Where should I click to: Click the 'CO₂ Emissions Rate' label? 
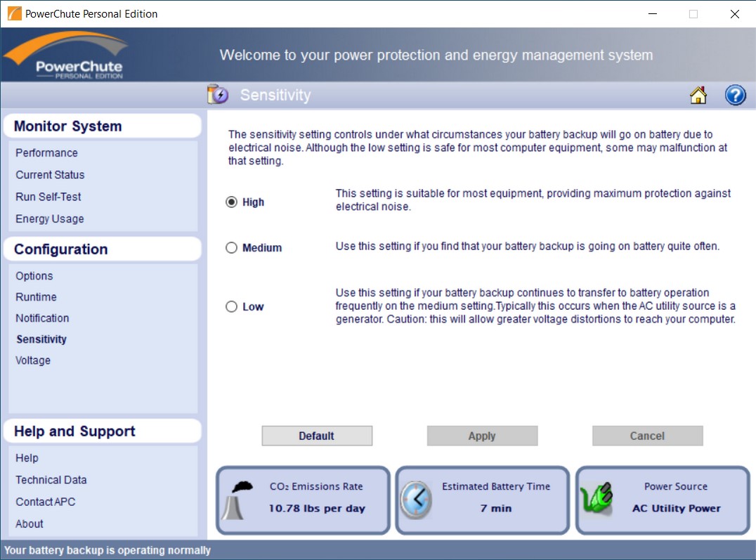[x=316, y=487]
